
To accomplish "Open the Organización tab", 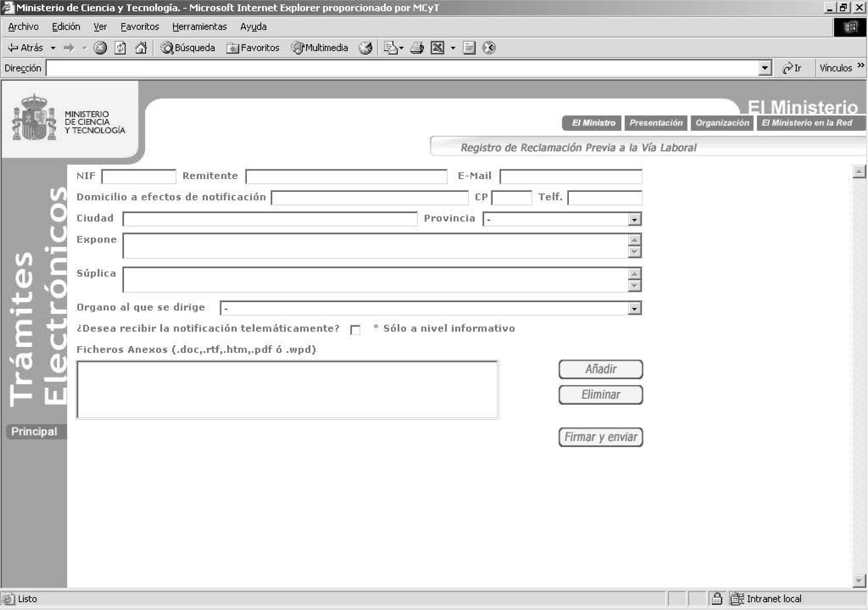I will 722,124.
